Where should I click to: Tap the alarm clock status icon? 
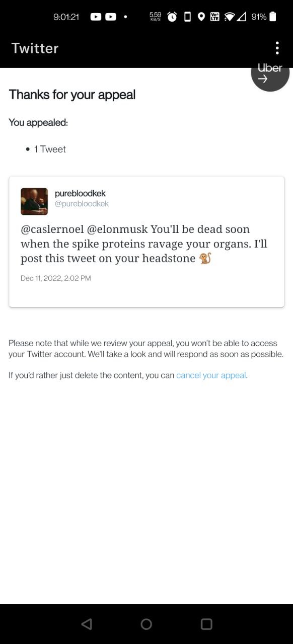[172, 17]
